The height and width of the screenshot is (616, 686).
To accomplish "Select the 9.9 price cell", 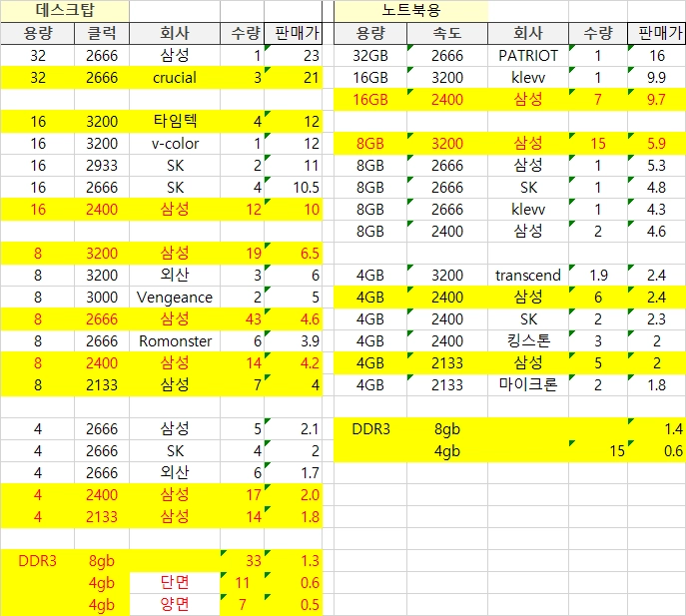I will click(656, 78).
